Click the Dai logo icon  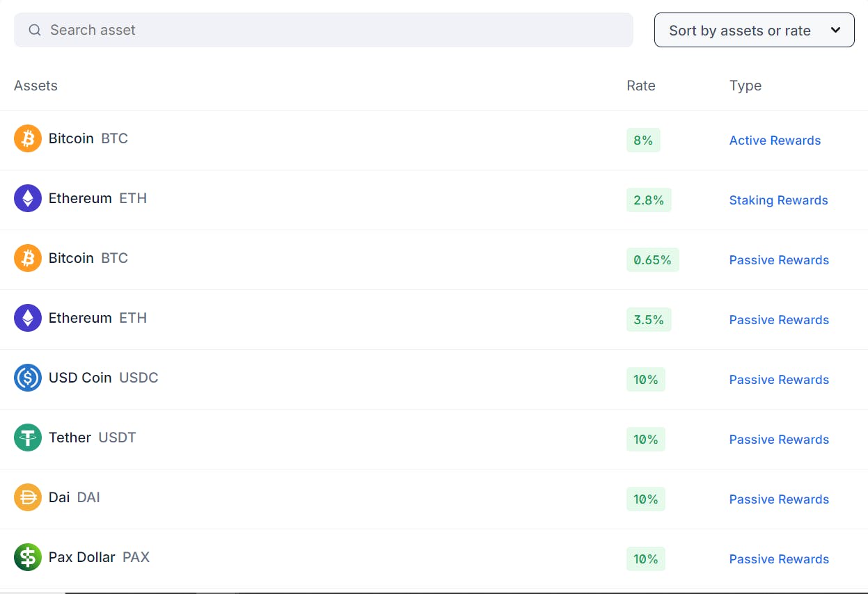click(28, 497)
